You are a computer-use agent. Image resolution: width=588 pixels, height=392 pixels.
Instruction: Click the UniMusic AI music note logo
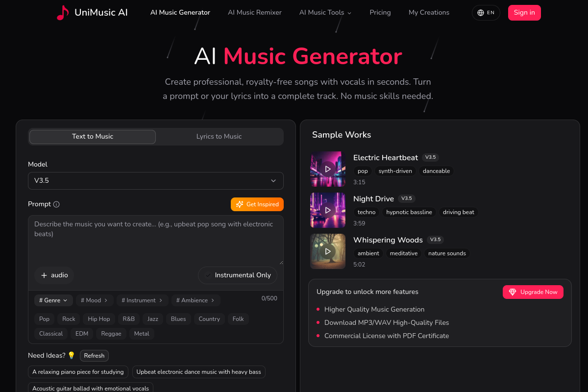coord(63,13)
